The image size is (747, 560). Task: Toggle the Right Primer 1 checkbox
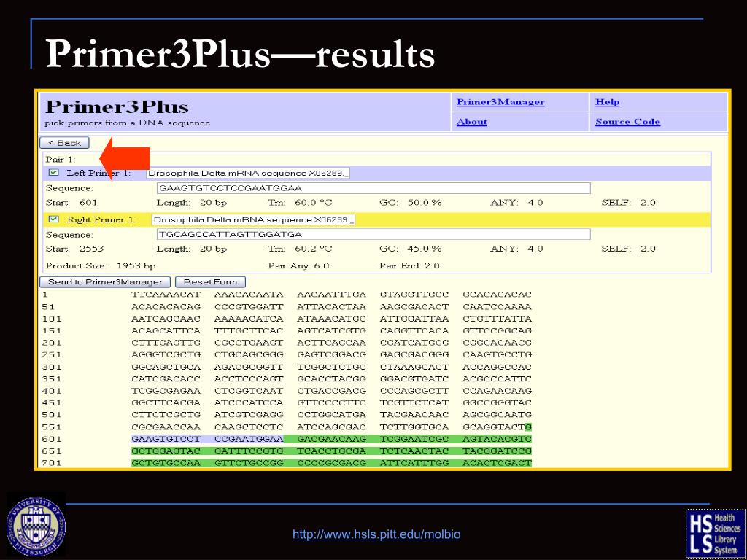pyautogui.click(x=54, y=219)
